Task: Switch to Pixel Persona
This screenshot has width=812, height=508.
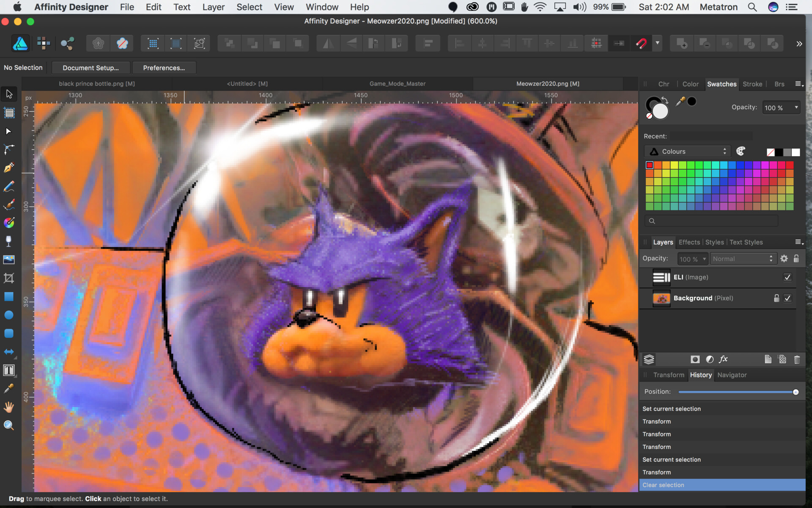Action: (44, 43)
